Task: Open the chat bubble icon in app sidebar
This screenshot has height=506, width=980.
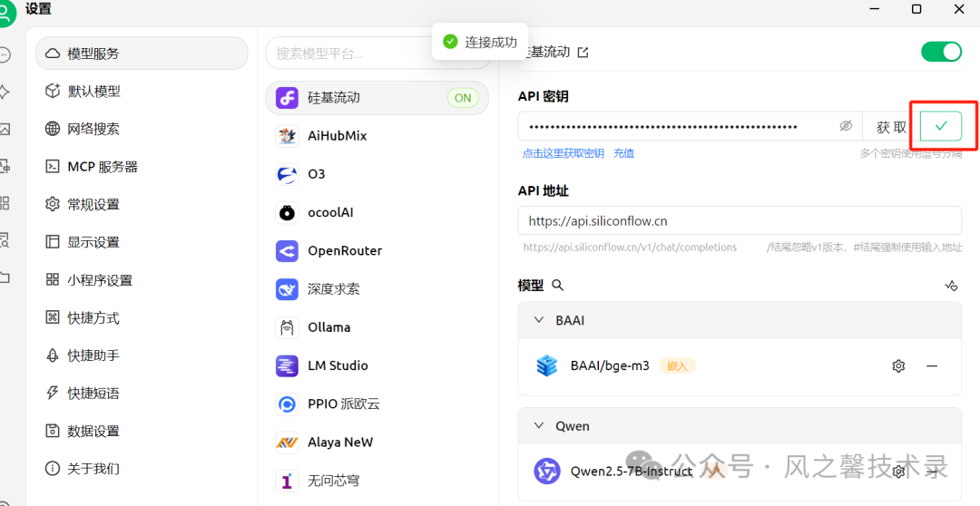Action: click(x=4, y=55)
